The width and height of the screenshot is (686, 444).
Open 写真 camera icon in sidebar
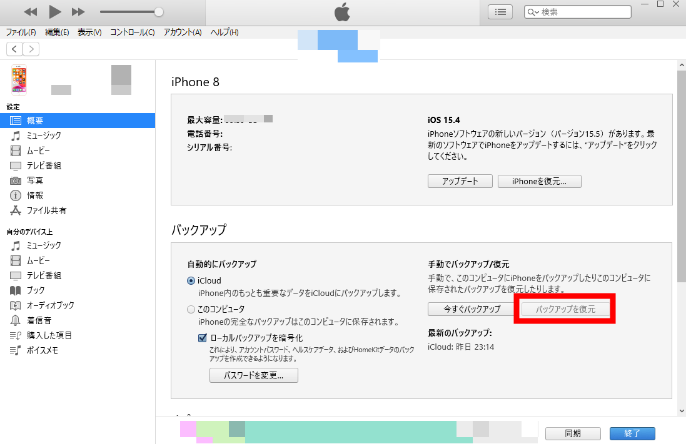point(15,180)
